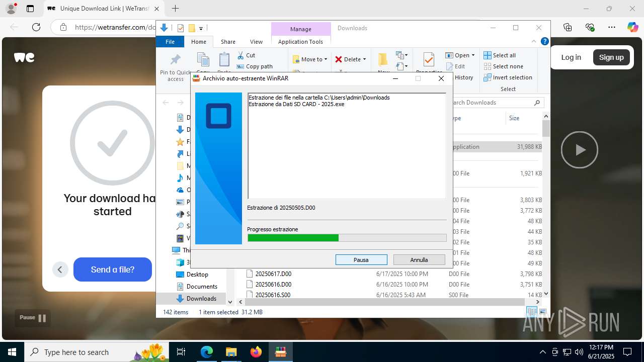
Task: Click the Pausa button in WinRAR dialog
Action: click(x=361, y=260)
